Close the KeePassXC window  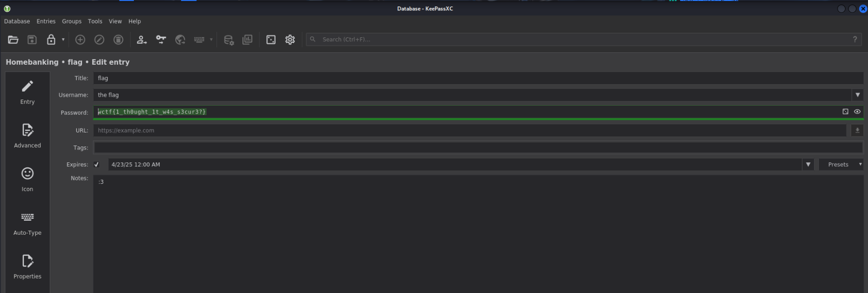863,8
